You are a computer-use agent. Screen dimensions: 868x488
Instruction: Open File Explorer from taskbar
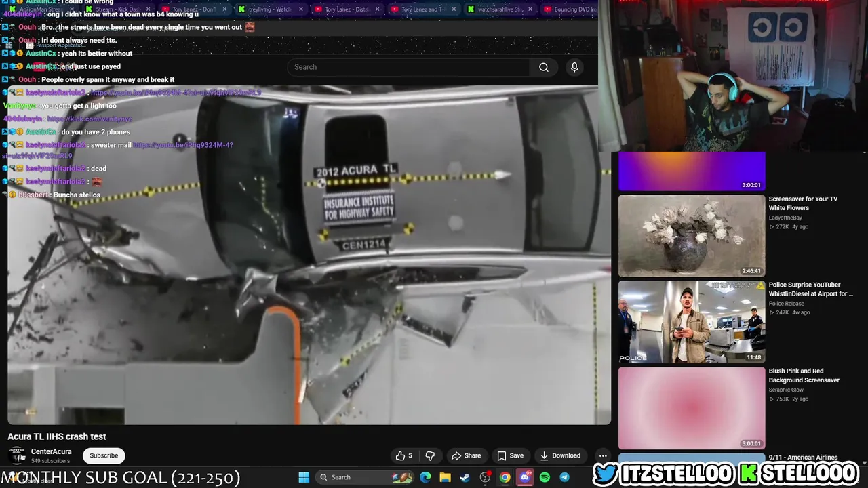tap(445, 477)
